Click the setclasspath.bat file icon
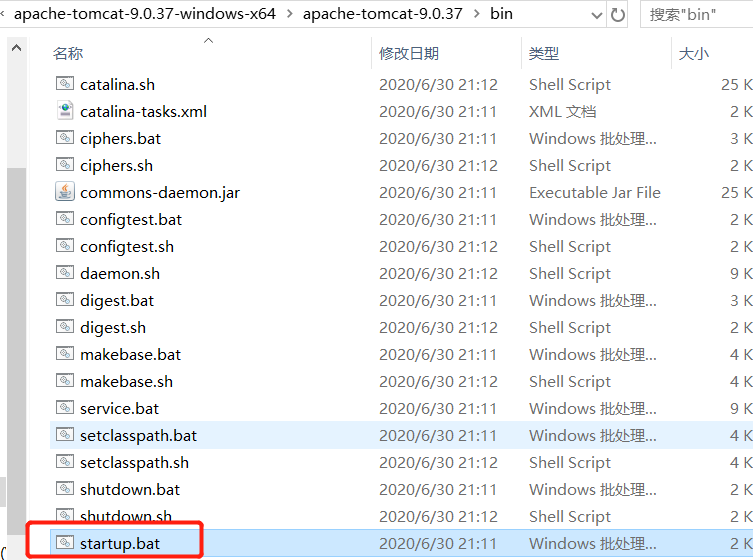The width and height of the screenshot is (753, 560). click(65, 435)
